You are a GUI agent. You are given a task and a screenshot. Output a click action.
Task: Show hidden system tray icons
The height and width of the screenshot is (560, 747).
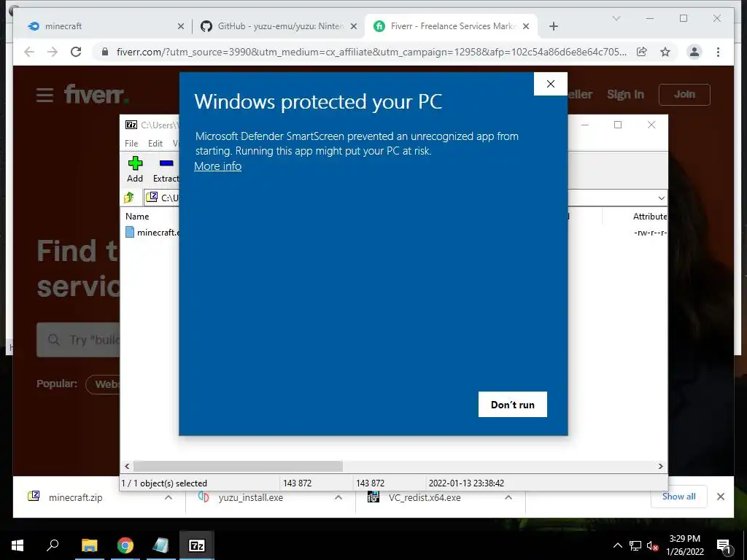pyautogui.click(x=617, y=545)
